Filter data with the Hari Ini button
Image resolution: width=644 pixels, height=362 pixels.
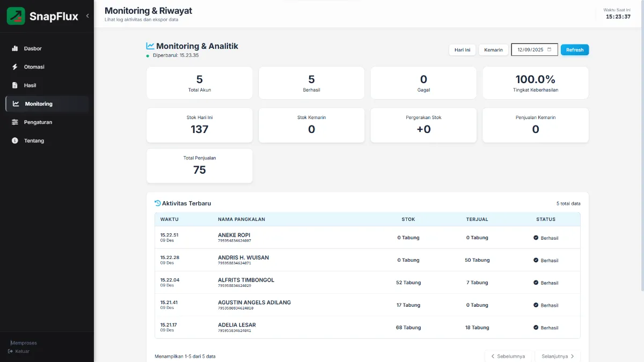click(x=462, y=50)
